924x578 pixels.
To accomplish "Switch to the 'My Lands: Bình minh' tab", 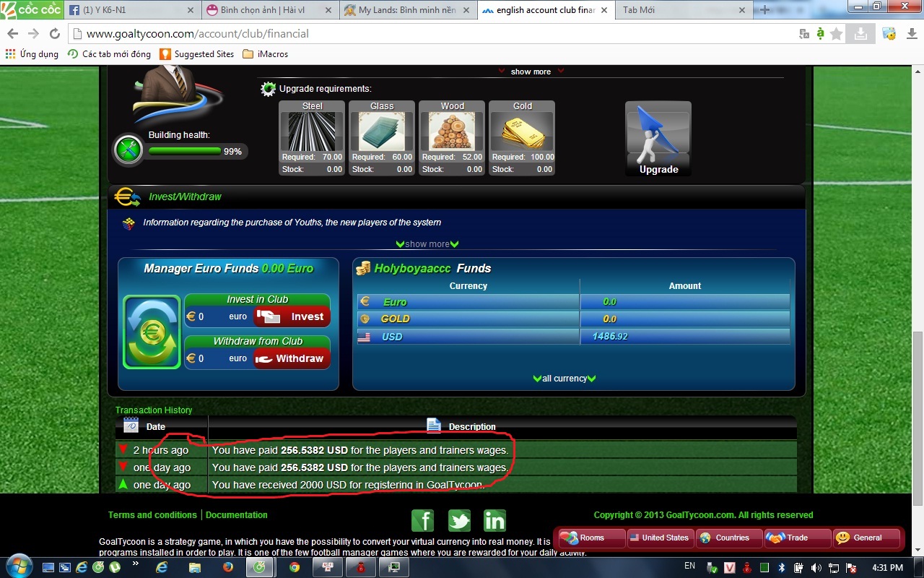I will click(408, 10).
